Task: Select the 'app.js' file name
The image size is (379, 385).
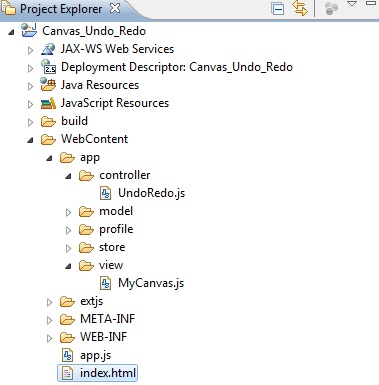Action: 95,356
